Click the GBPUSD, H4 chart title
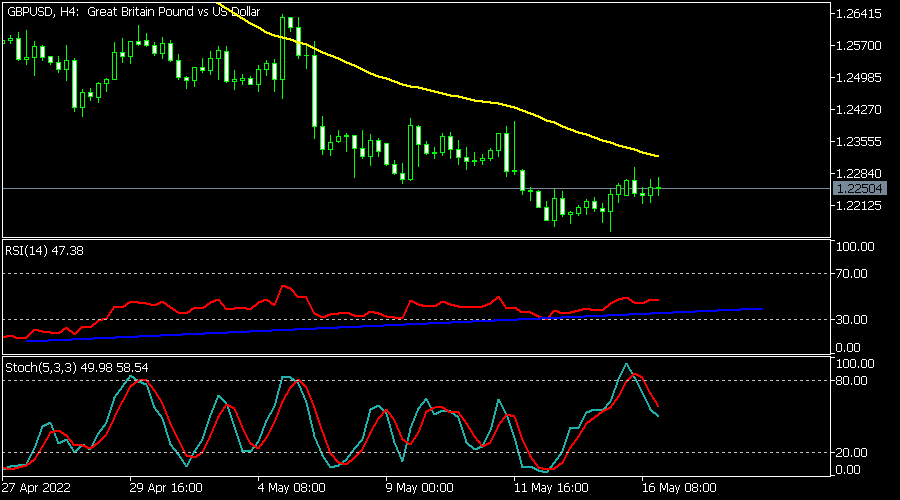 pyautogui.click(x=133, y=11)
